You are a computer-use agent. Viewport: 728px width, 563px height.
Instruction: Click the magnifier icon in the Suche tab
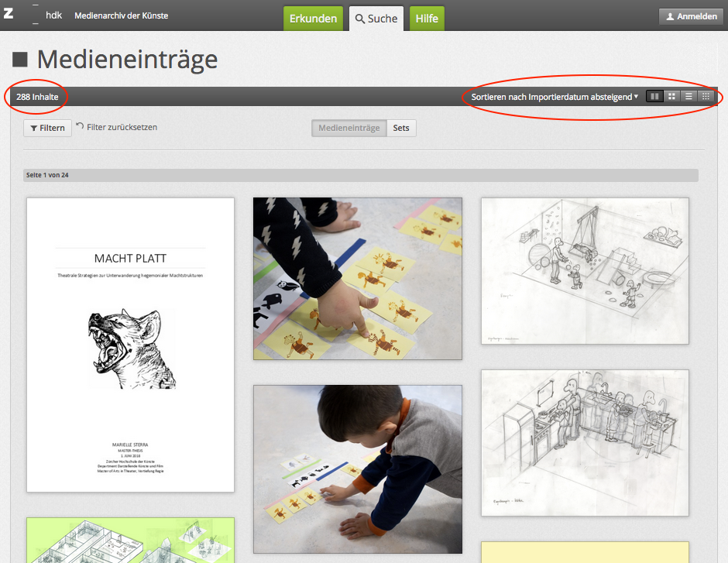[359, 19]
